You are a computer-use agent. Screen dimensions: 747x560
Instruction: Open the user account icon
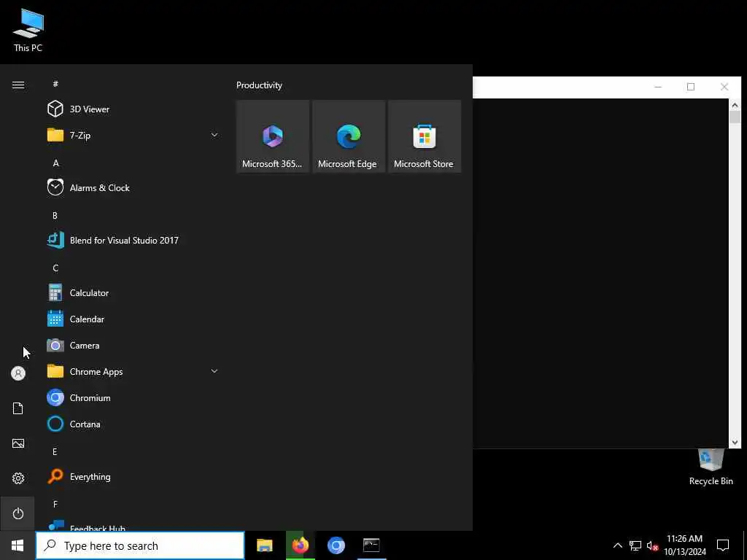18,373
